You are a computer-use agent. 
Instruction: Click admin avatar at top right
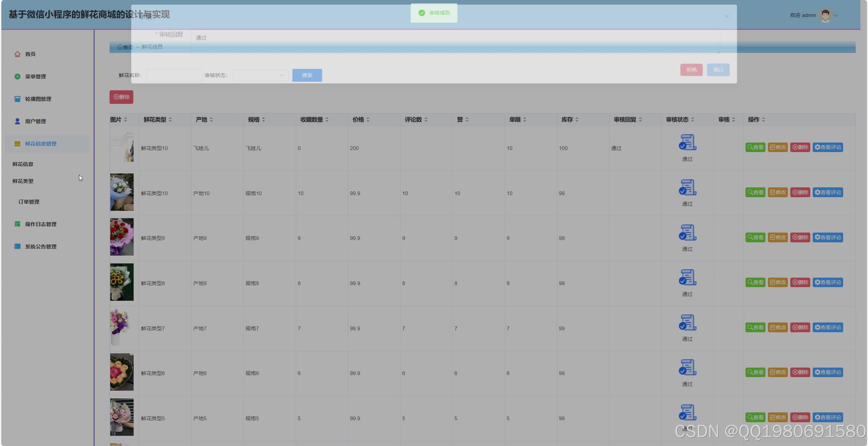coord(825,15)
